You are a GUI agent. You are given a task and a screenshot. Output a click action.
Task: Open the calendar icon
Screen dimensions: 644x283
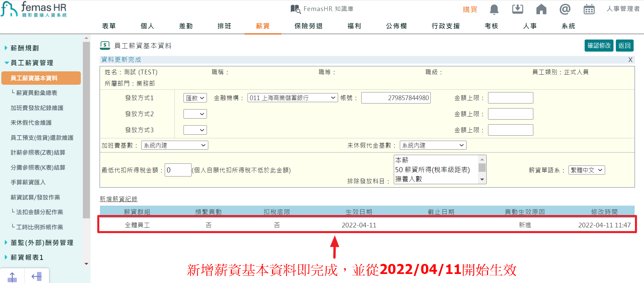[589, 9]
